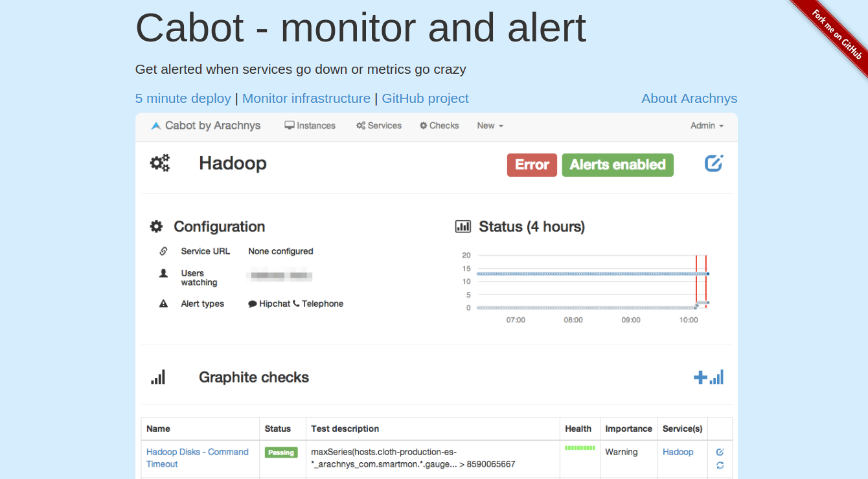Open the New dropdown menu
The width and height of the screenshot is (868, 479).
tap(490, 126)
